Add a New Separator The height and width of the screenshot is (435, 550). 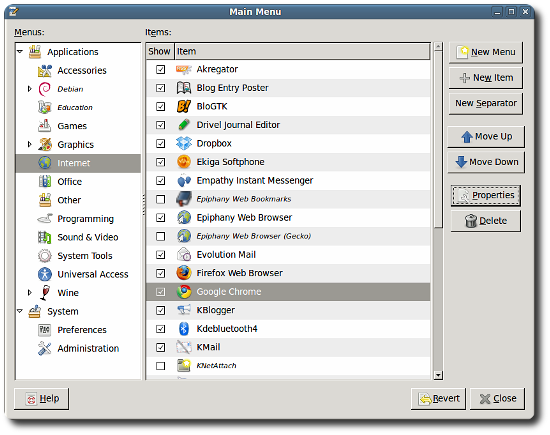[x=486, y=103]
